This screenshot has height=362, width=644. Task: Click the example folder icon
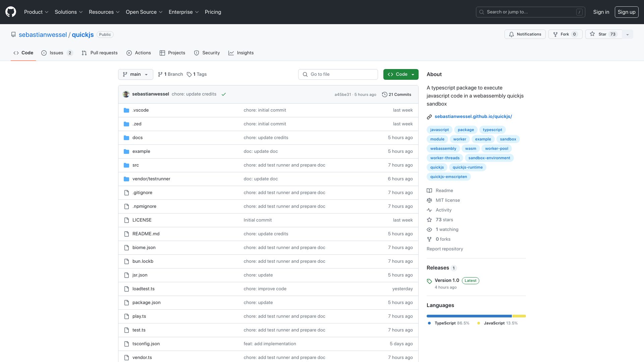click(126, 152)
